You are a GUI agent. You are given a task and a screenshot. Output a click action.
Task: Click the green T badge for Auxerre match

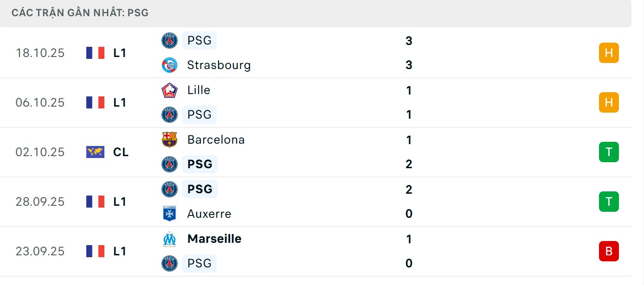[609, 202]
